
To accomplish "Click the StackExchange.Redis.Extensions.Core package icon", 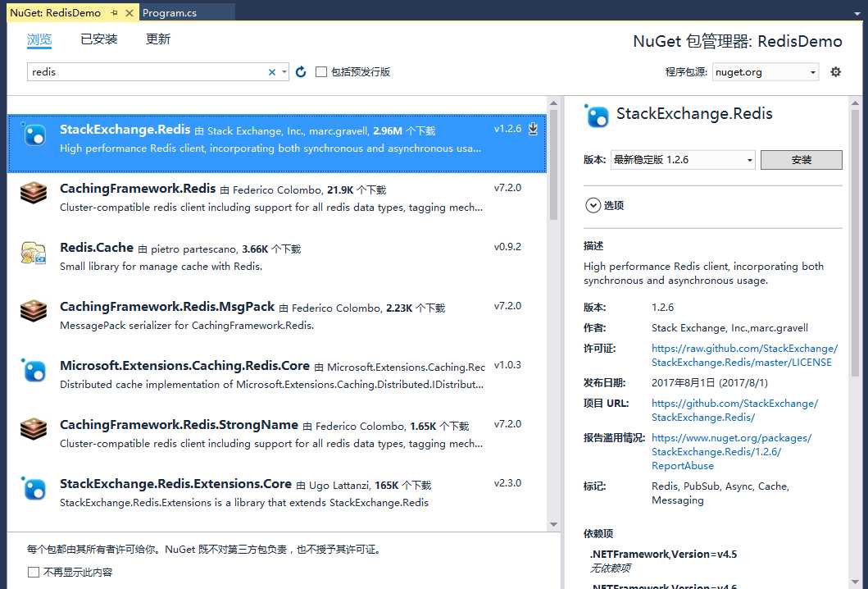I will [34, 488].
